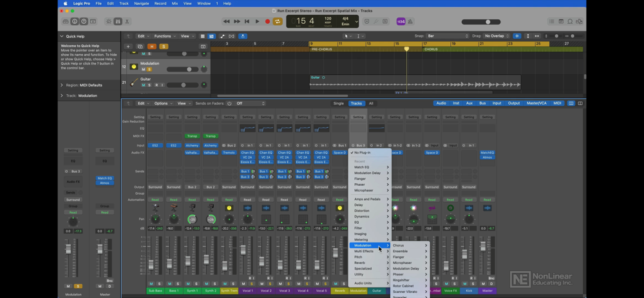Adjust the master volume slider in control bar
The image size is (644, 298).
coord(488,22)
